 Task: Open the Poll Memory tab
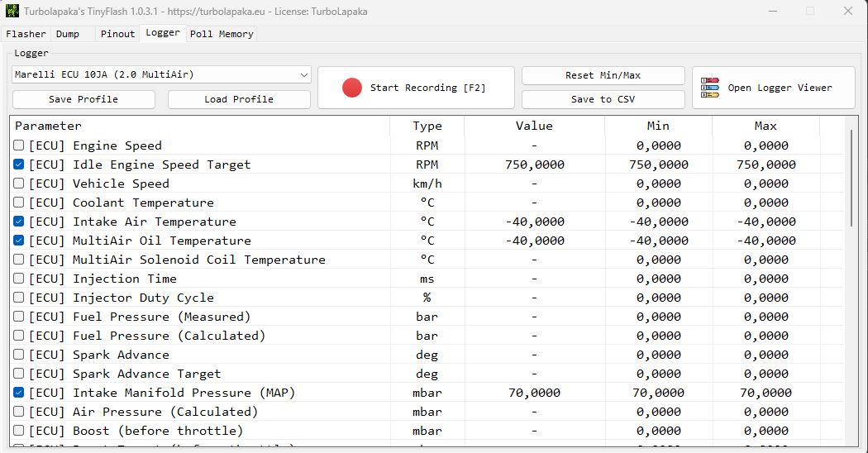coord(222,34)
